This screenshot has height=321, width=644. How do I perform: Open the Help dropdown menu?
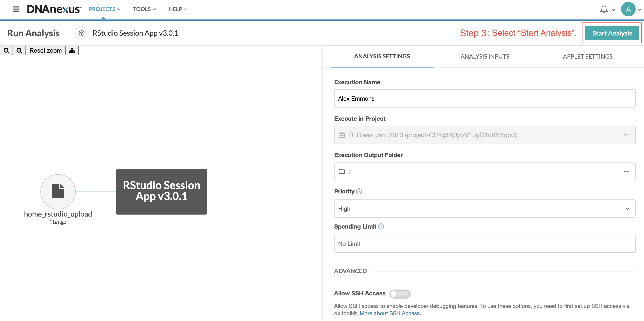tap(178, 9)
